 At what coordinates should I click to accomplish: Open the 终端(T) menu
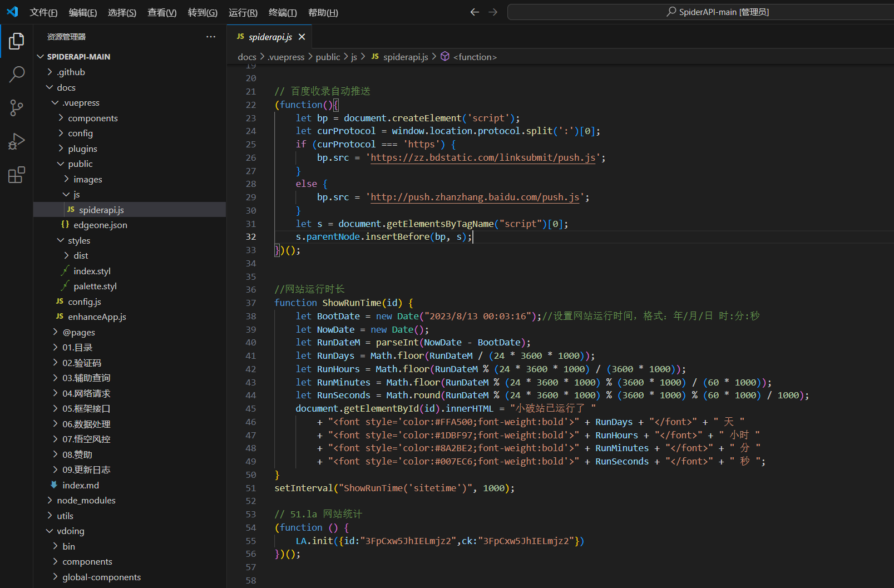tap(283, 12)
